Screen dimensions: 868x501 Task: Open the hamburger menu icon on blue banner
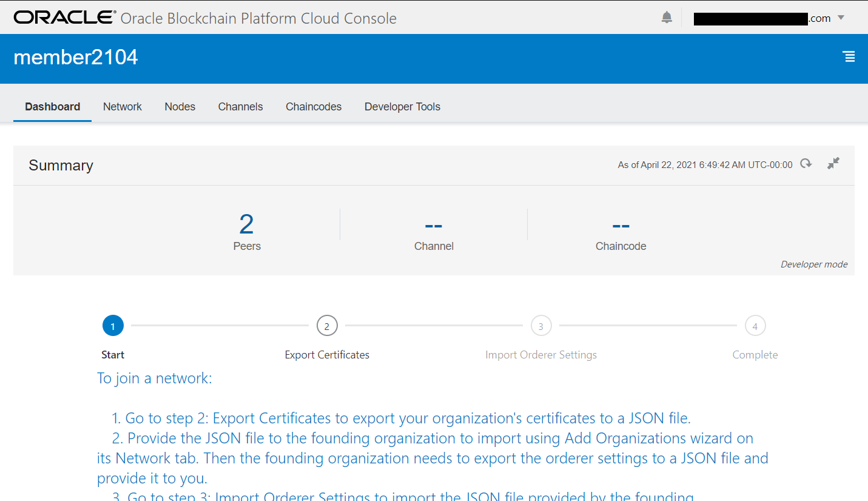point(849,57)
